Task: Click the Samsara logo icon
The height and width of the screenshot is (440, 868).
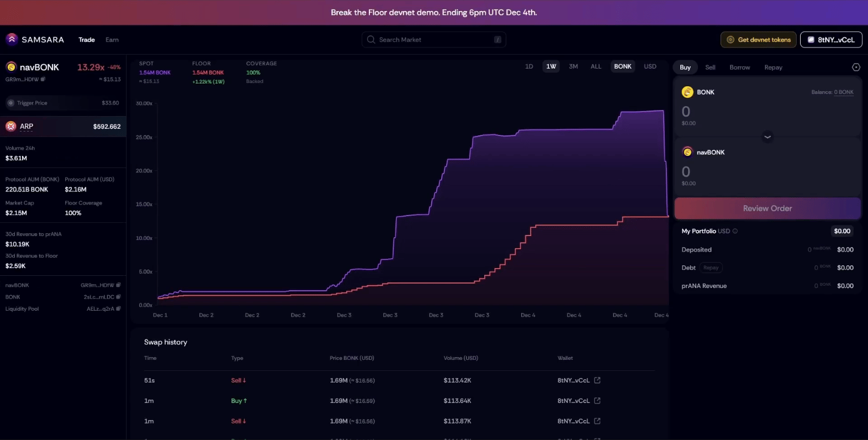Action: point(12,39)
